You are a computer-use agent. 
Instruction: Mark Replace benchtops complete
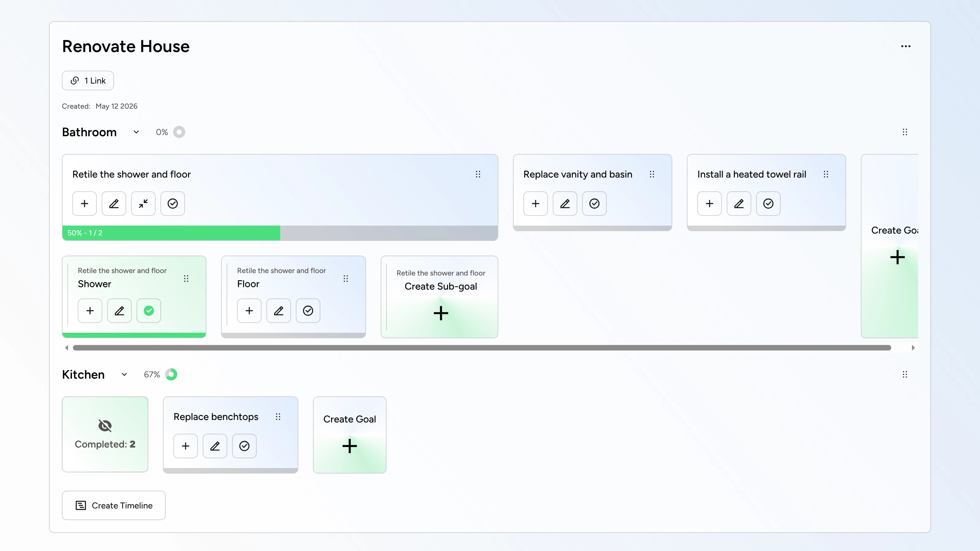pyautogui.click(x=244, y=446)
